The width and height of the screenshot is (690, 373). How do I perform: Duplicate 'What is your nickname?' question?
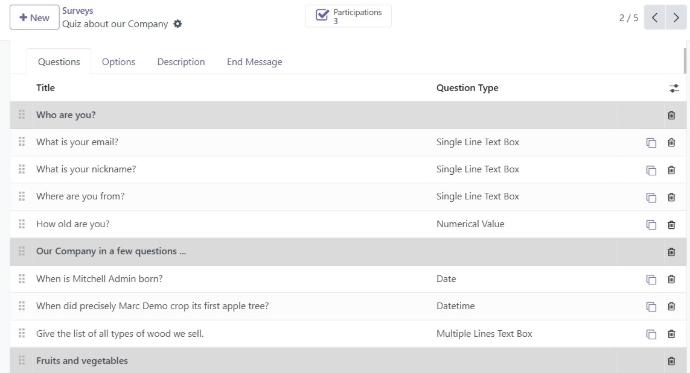pos(651,170)
